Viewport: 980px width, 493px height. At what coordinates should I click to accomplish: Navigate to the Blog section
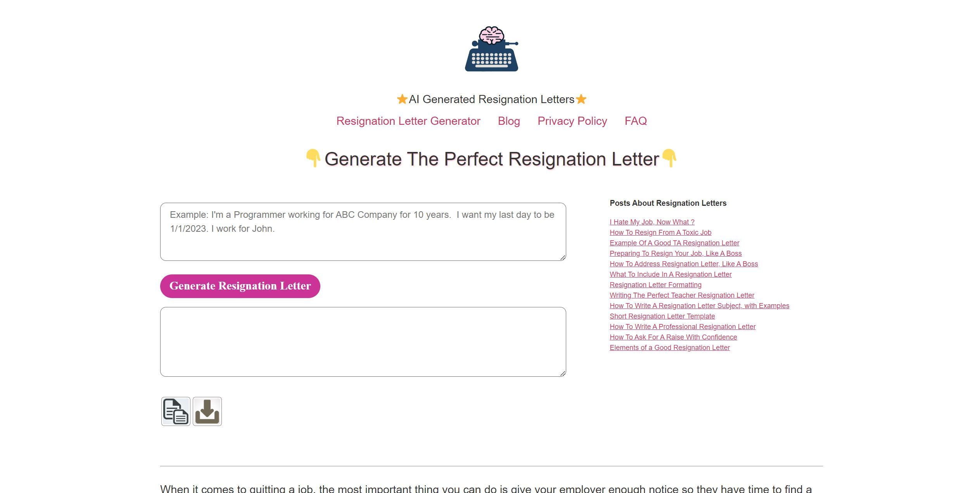(x=509, y=120)
